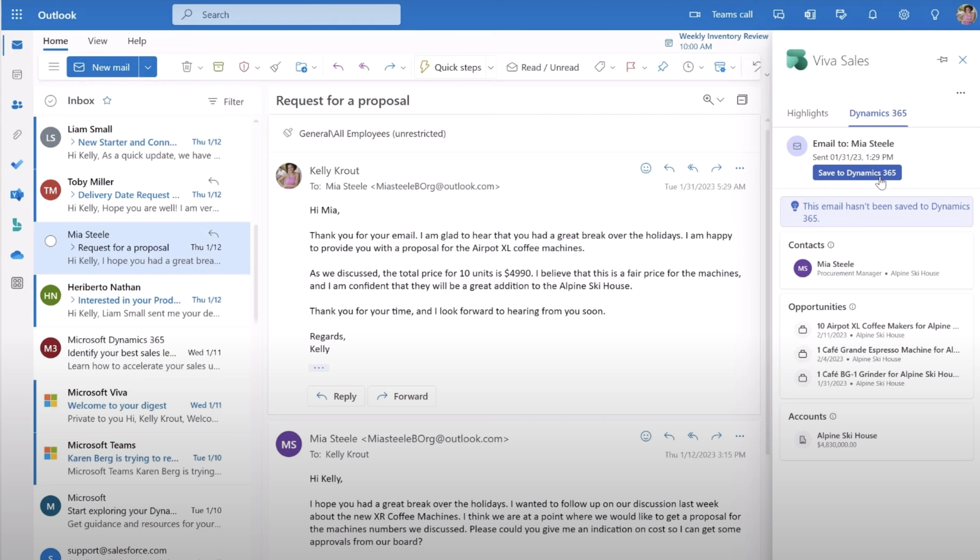Screen dimensions: 980x560
Task: Pin the message using ribbon pin
Action: click(x=663, y=67)
